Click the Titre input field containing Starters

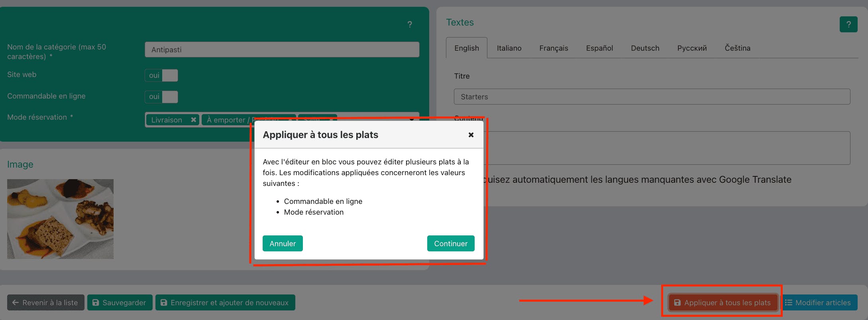(652, 97)
